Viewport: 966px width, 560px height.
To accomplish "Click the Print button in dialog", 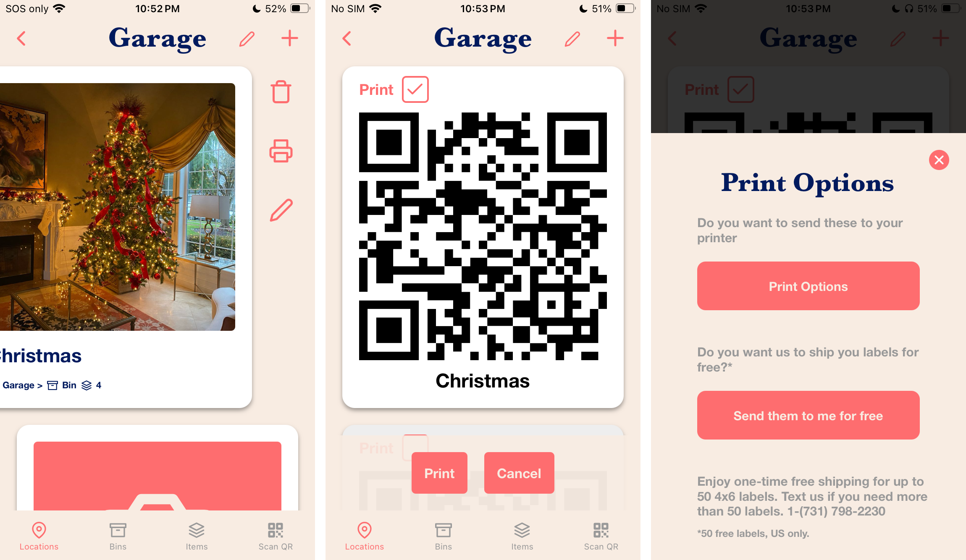I will tap(440, 473).
